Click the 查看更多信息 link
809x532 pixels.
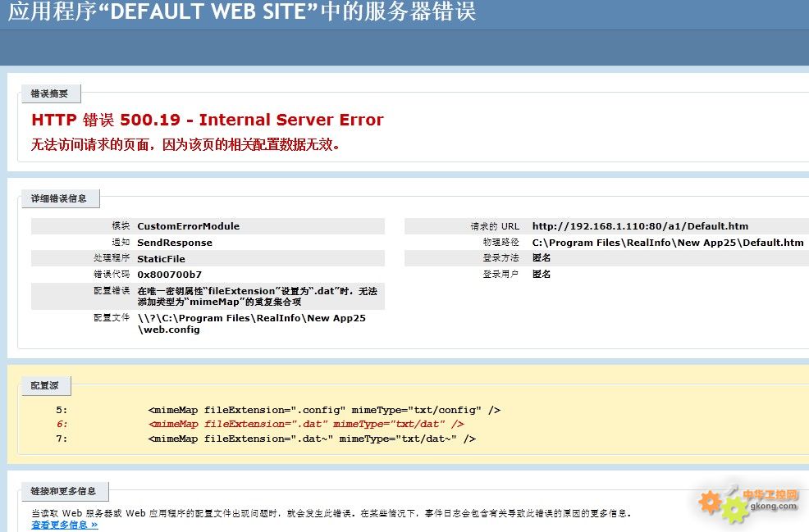pos(64,525)
